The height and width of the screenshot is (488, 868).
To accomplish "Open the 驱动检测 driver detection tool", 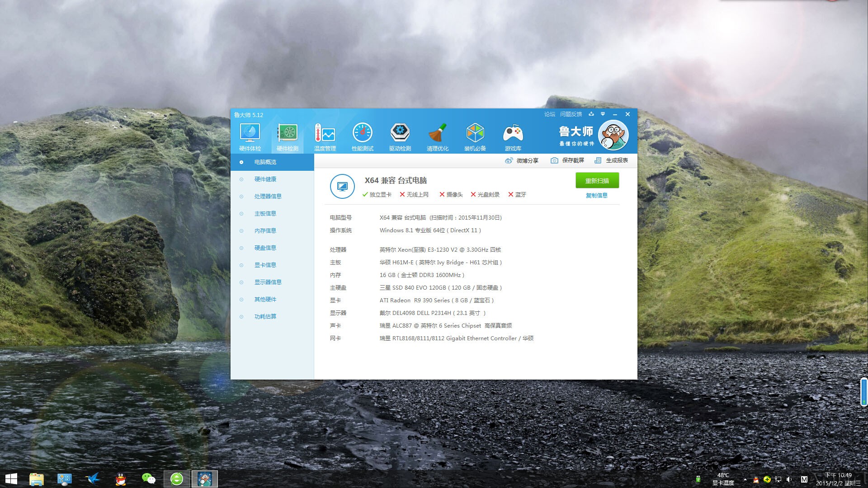I will [400, 137].
